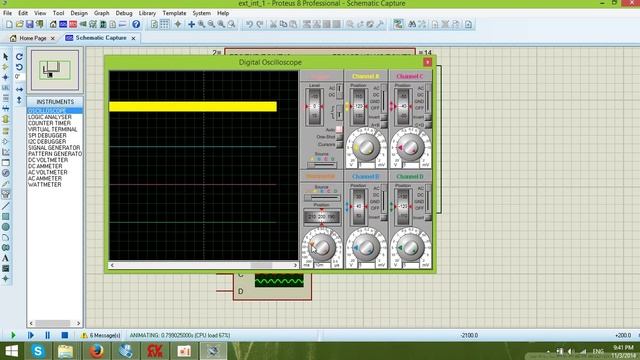Click the Open Project folder icon
This screenshot has height=360, width=640.
(x=19, y=24)
